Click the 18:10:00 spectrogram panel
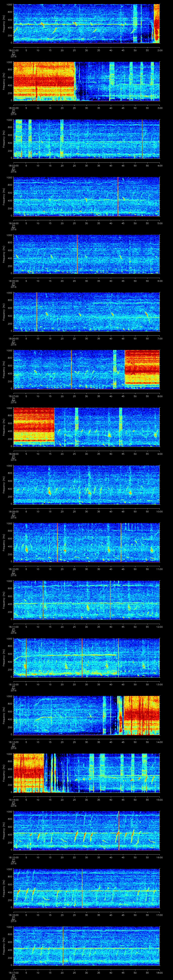The width and height of the screenshot is (173, 980). coord(87,542)
